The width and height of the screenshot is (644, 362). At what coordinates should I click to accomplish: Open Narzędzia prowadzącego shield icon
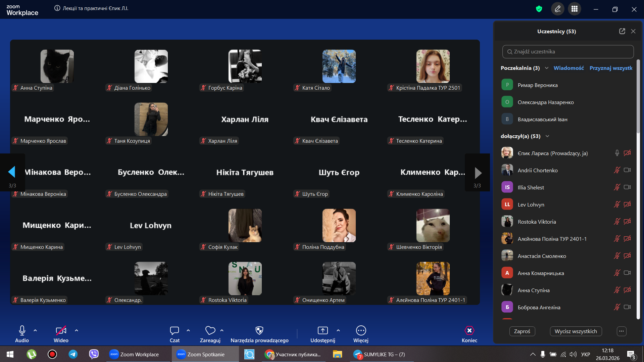tap(259, 331)
